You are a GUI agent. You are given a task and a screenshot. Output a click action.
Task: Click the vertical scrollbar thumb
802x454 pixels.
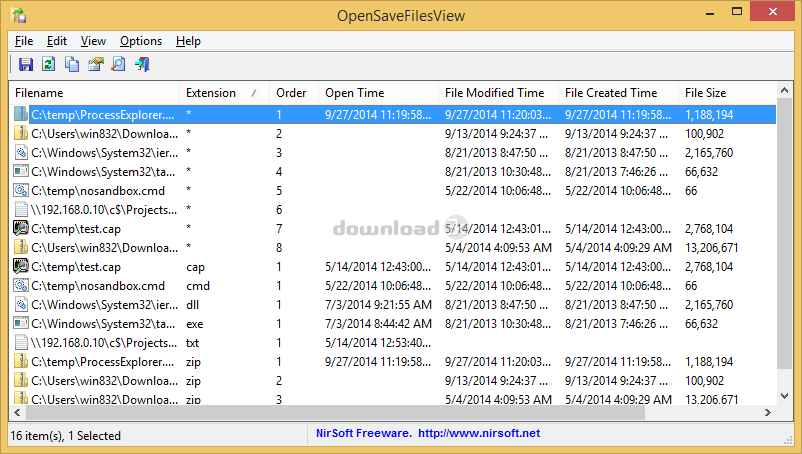785,234
